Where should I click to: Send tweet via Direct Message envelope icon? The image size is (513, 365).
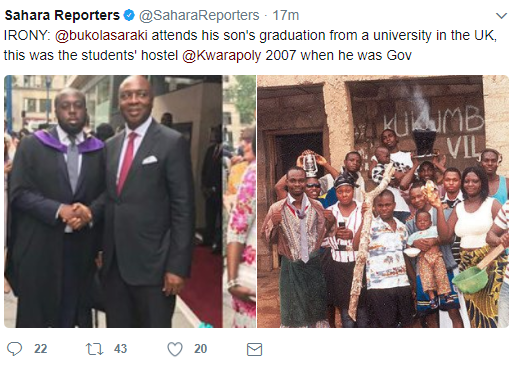255,350
